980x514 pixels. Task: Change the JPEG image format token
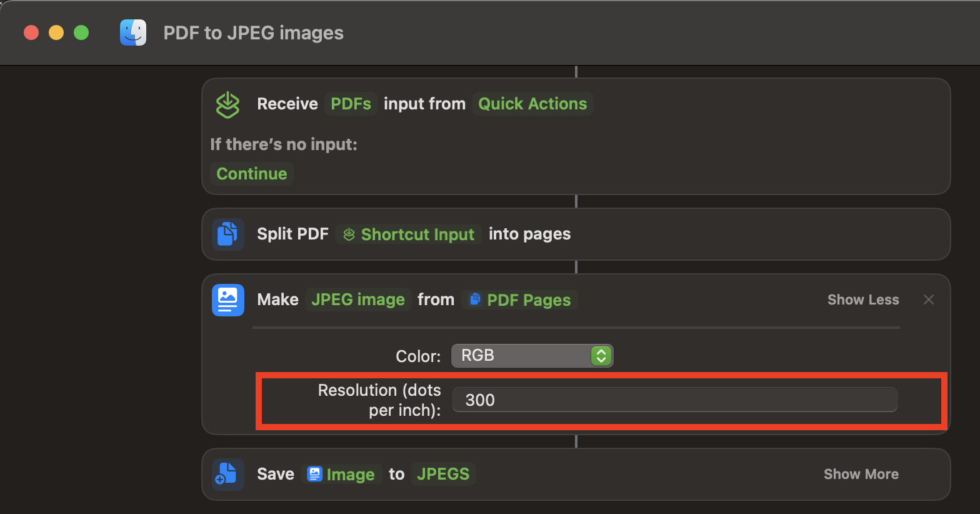(358, 300)
